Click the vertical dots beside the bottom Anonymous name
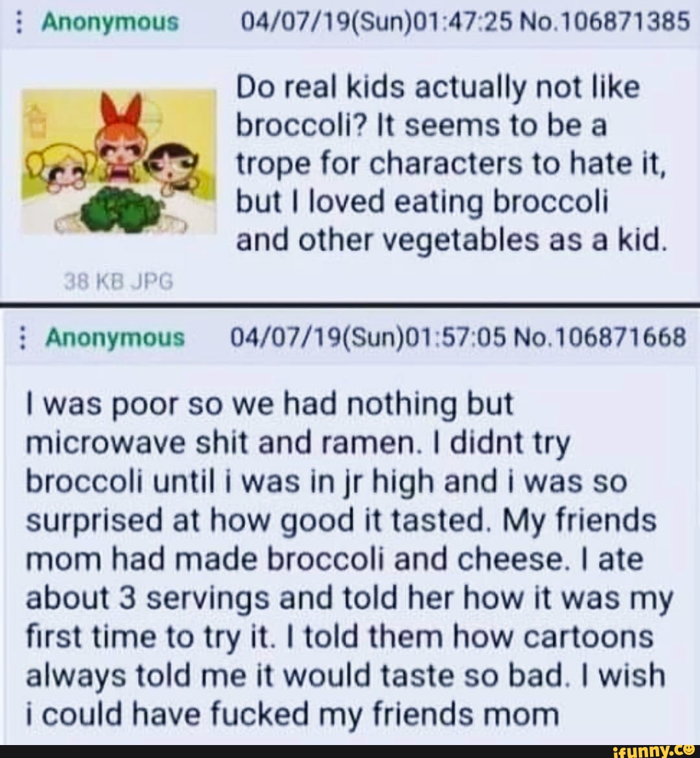The image size is (700, 758). pyautogui.click(x=23, y=338)
